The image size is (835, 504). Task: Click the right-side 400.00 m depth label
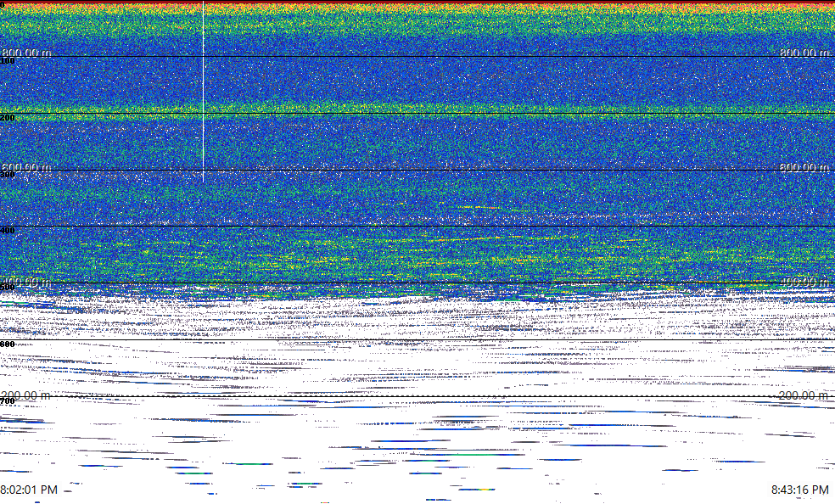coord(804,282)
